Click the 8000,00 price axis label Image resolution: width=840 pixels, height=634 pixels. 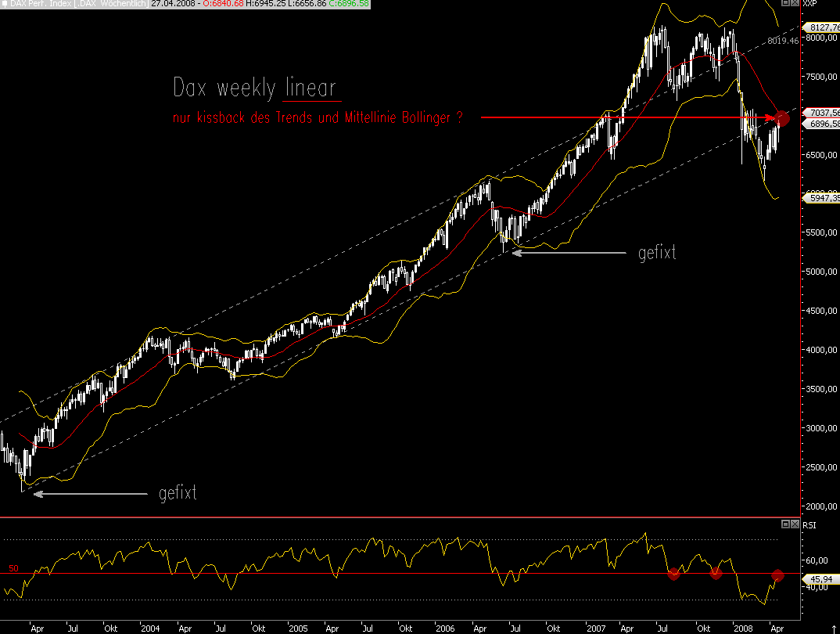point(821,38)
